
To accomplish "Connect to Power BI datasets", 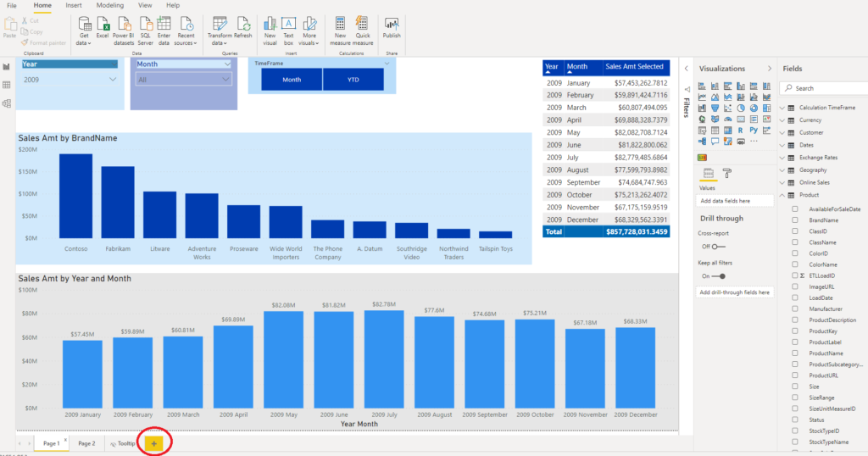I will point(124,31).
